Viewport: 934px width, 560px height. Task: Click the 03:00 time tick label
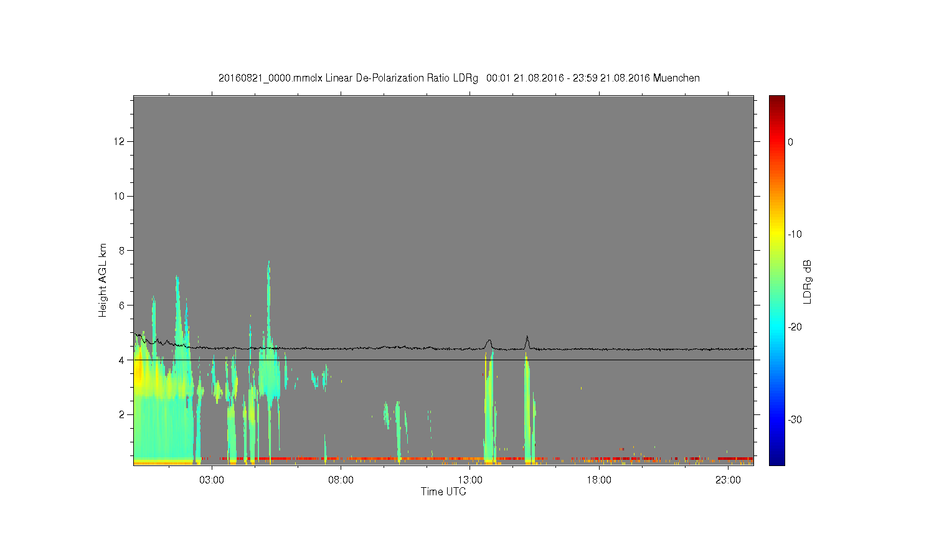pyautogui.click(x=212, y=480)
